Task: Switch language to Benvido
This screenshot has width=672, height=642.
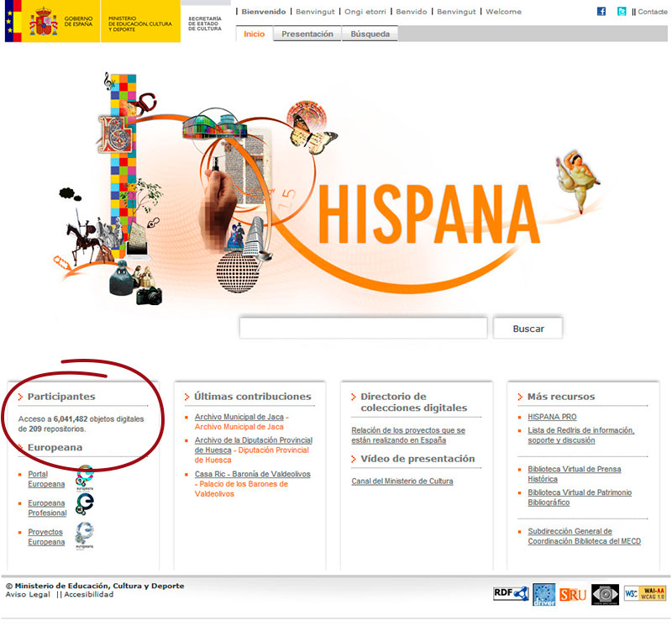Action: [412, 12]
